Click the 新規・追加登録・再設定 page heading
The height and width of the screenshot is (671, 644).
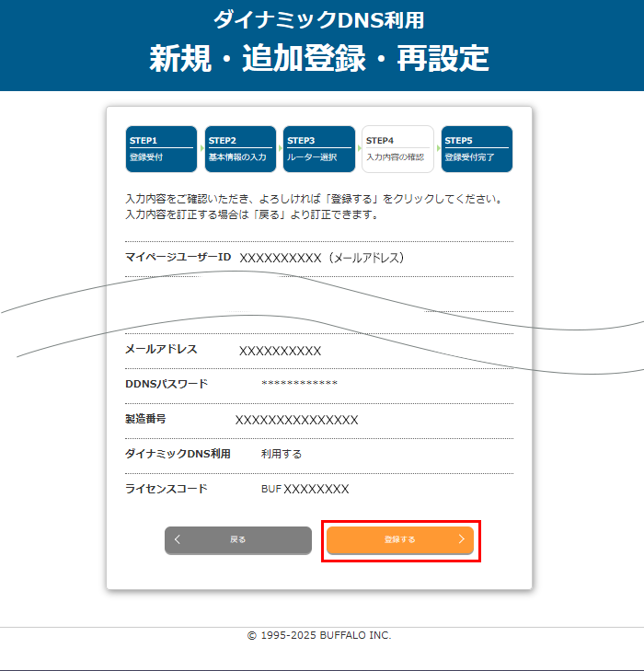[x=319, y=59]
